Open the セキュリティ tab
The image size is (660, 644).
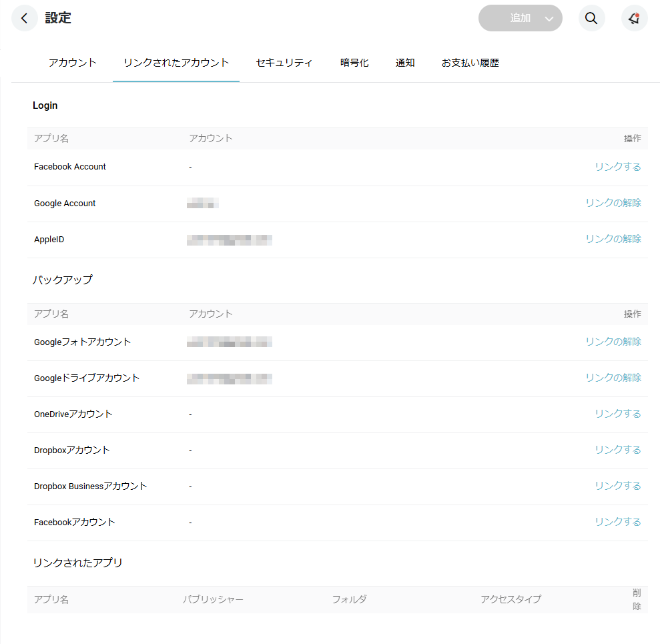(284, 63)
